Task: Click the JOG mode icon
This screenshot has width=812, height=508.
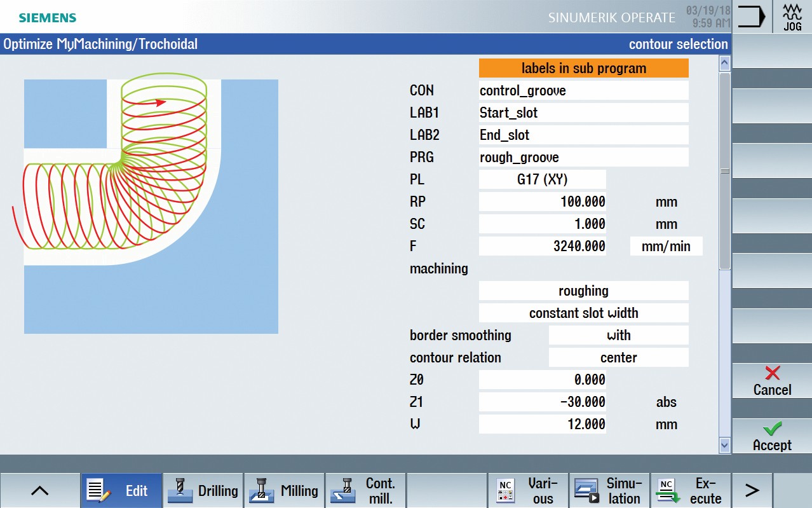Action: click(792, 17)
